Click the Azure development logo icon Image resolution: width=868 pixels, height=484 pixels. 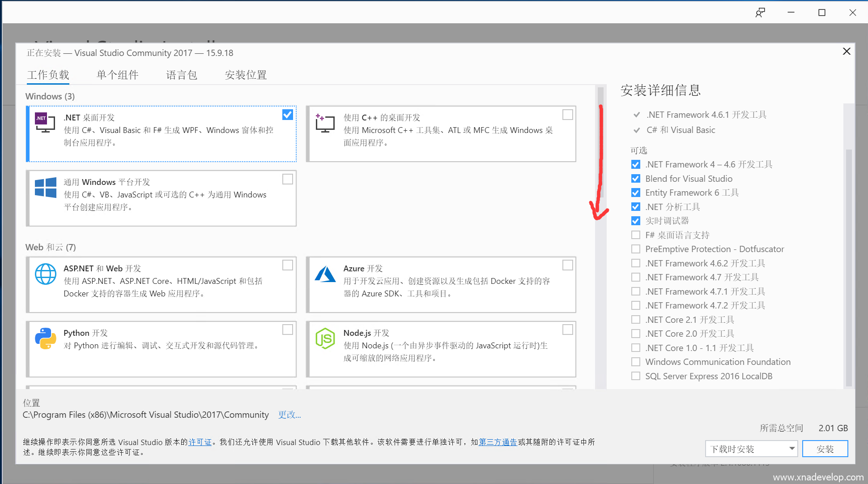[x=325, y=274]
